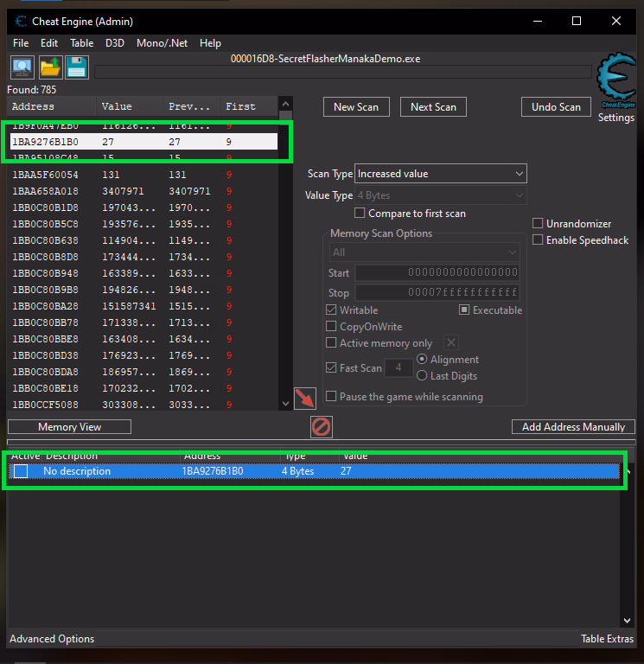This screenshot has width=644, height=664.
Task: Click the New Scan button
Action: tap(356, 107)
